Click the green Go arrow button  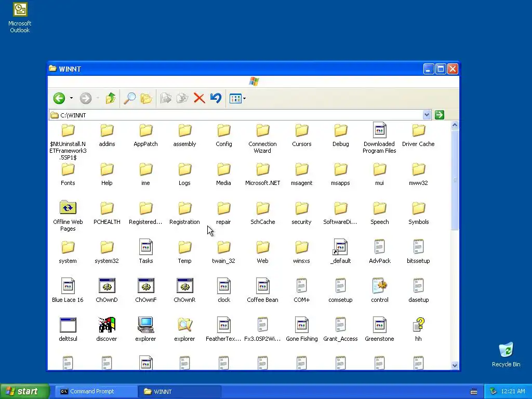tap(440, 115)
